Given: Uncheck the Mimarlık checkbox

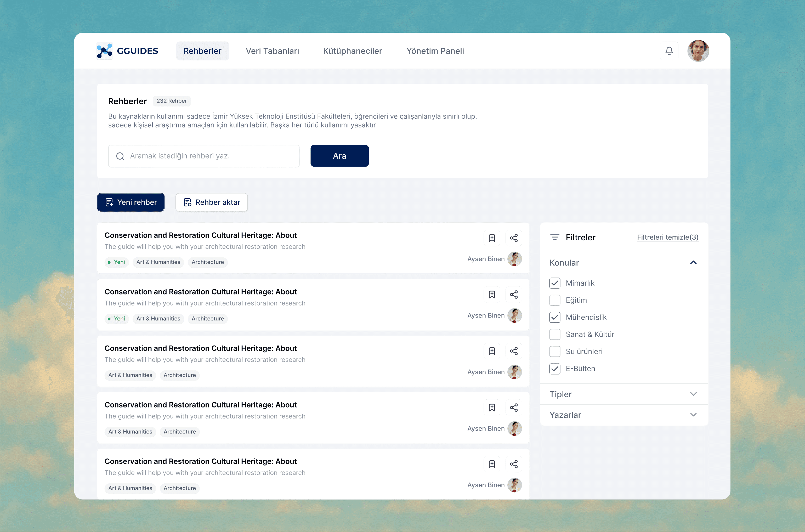Looking at the screenshot, I should click(x=554, y=283).
